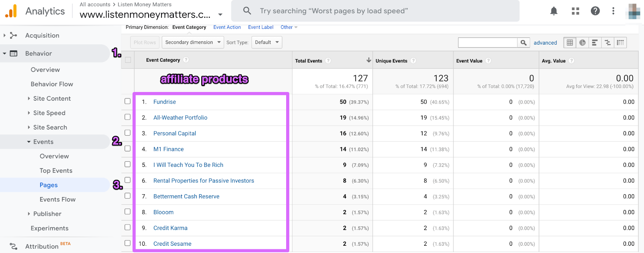This screenshot has width=644, height=253.
Task: Switch primary dimension to Event Label
Action: 261,27
